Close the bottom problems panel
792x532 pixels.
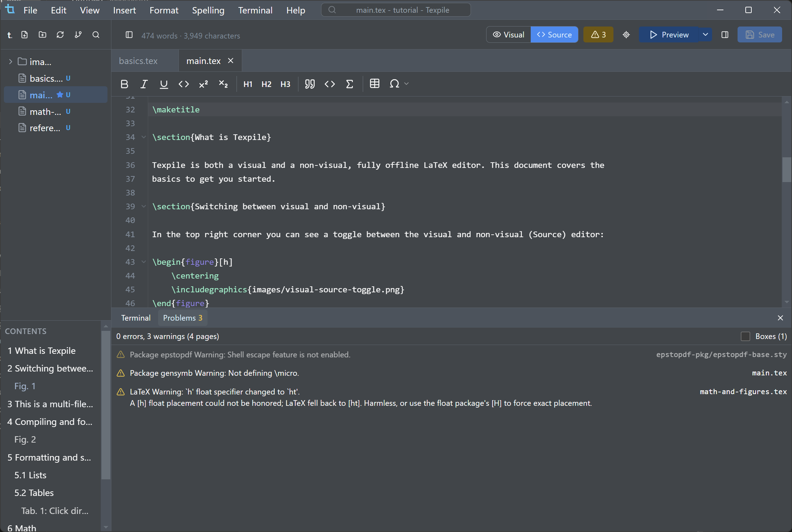780,318
